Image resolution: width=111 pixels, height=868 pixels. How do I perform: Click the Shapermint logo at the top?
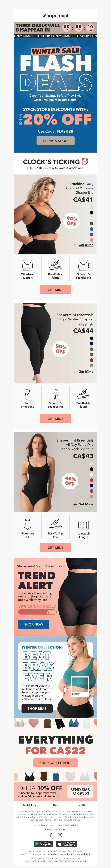[56, 16]
